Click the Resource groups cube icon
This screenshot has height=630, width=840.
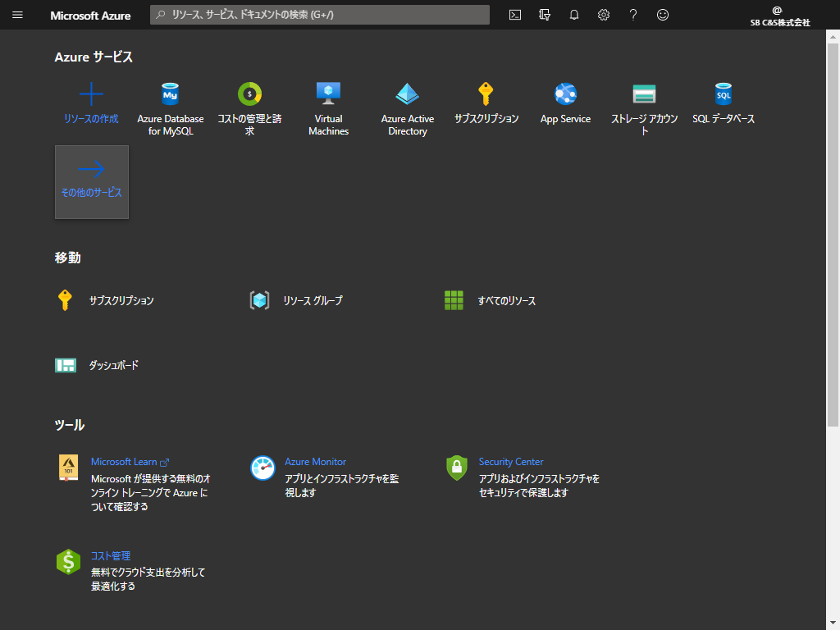(x=259, y=300)
